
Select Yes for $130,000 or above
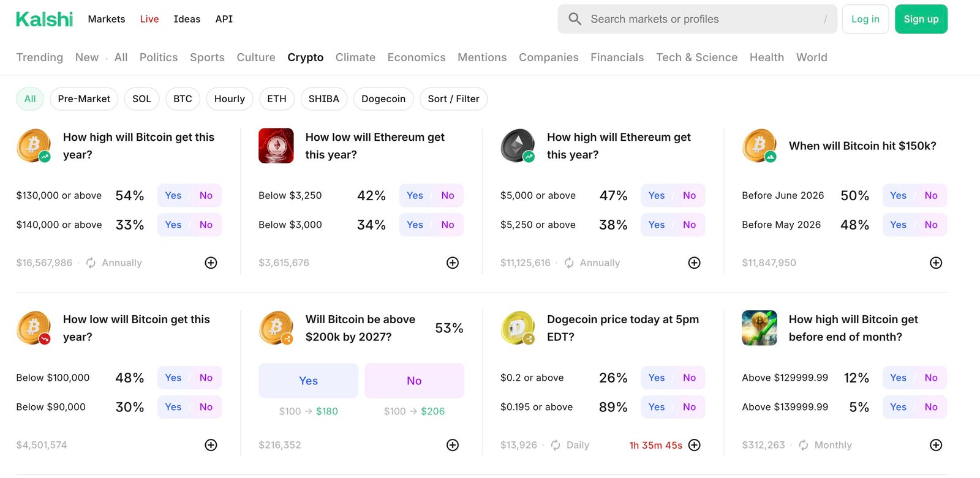point(173,195)
